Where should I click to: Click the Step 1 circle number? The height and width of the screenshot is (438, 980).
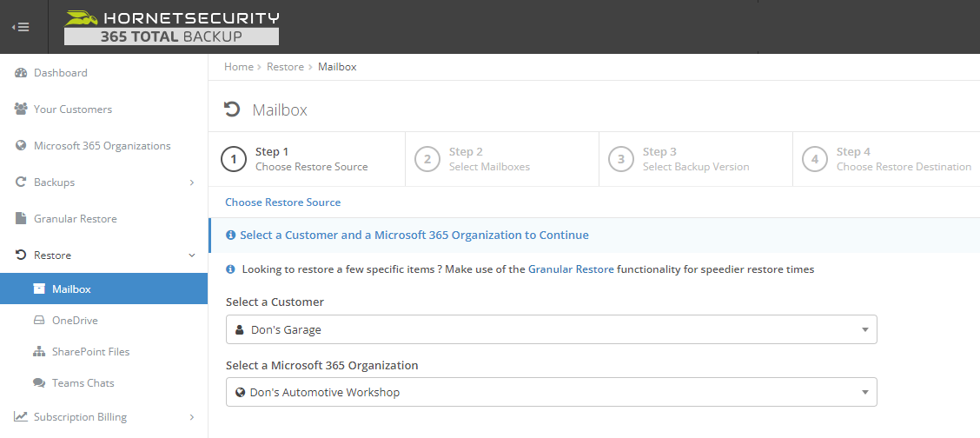coord(234,159)
